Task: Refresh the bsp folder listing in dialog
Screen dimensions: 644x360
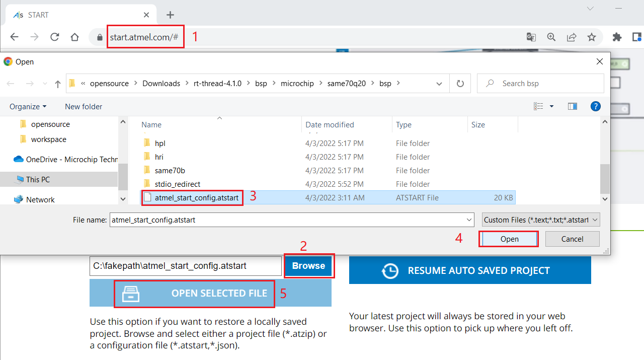Action: click(x=460, y=84)
